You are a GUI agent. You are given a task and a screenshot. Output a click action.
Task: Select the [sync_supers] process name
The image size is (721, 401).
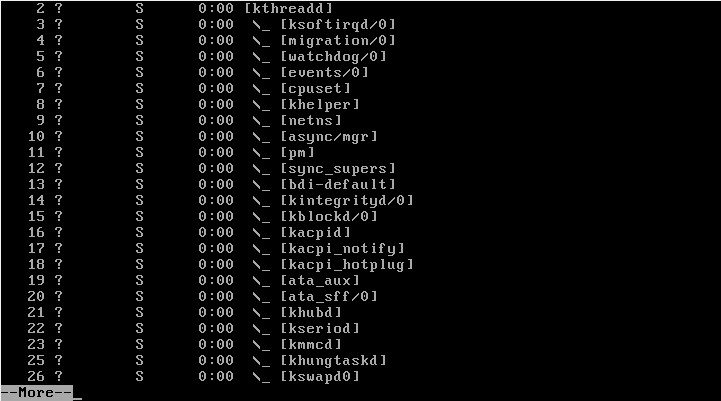[338, 168]
